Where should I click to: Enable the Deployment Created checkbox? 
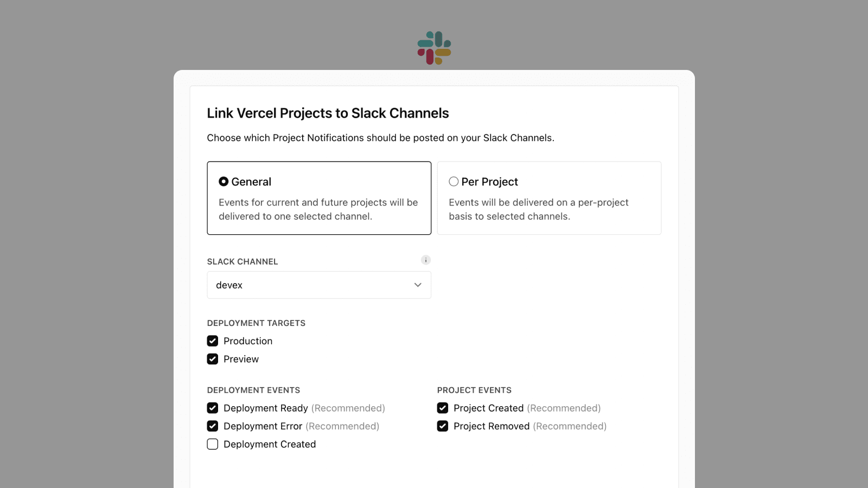pos(213,444)
